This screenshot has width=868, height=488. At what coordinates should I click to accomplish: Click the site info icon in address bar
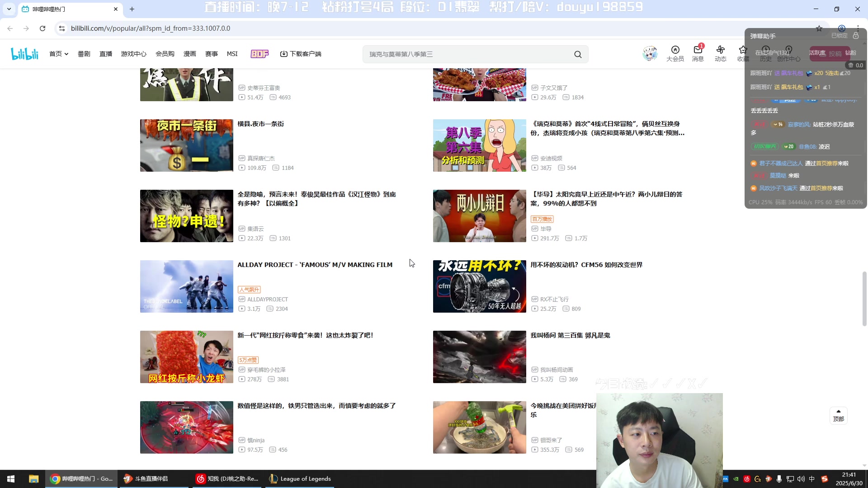point(62,28)
